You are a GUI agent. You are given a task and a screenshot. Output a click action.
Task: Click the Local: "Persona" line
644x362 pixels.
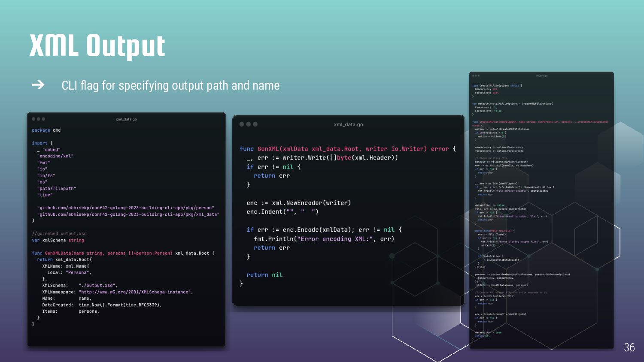pyautogui.click(x=70, y=272)
